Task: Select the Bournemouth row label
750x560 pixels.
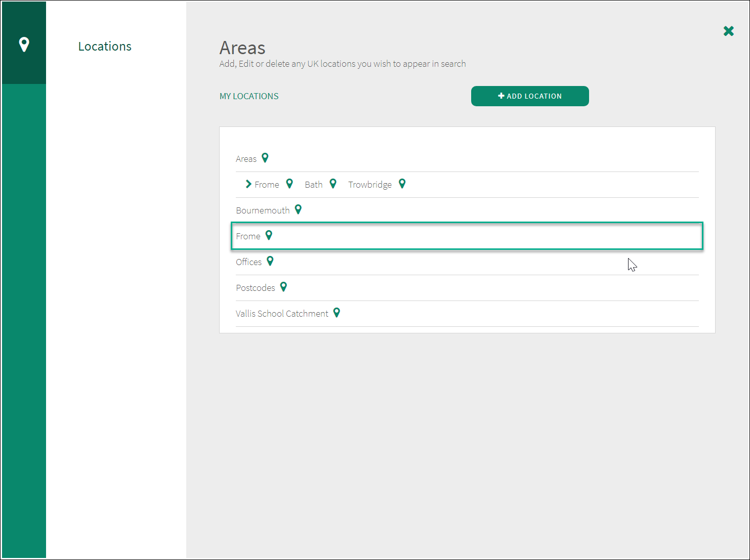Action: pyautogui.click(x=263, y=210)
